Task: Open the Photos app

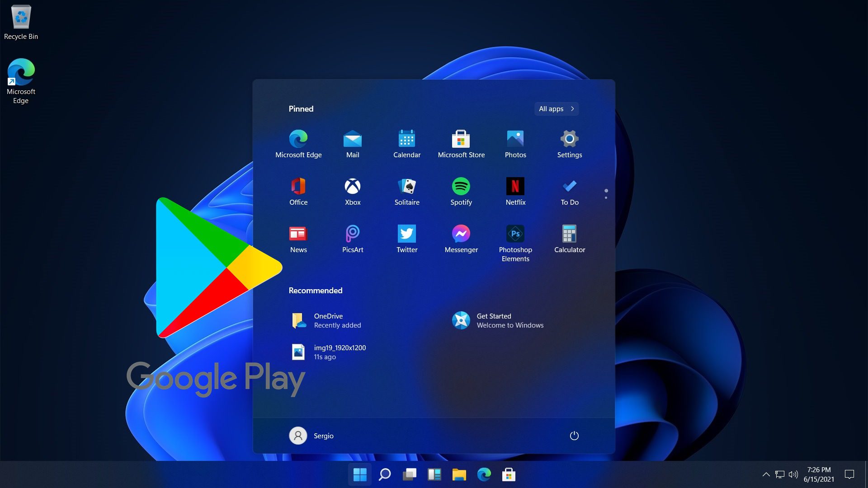Action: click(x=515, y=144)
